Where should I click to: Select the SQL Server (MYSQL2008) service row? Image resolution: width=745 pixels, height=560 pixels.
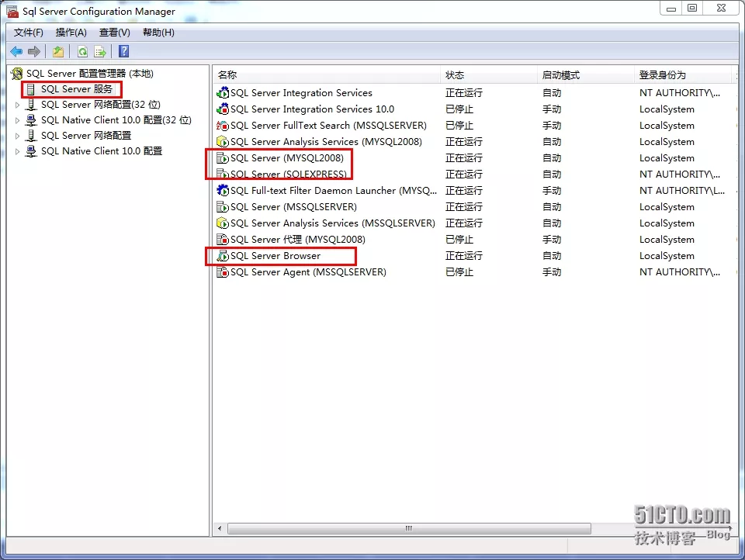click(x=287, y=157)
